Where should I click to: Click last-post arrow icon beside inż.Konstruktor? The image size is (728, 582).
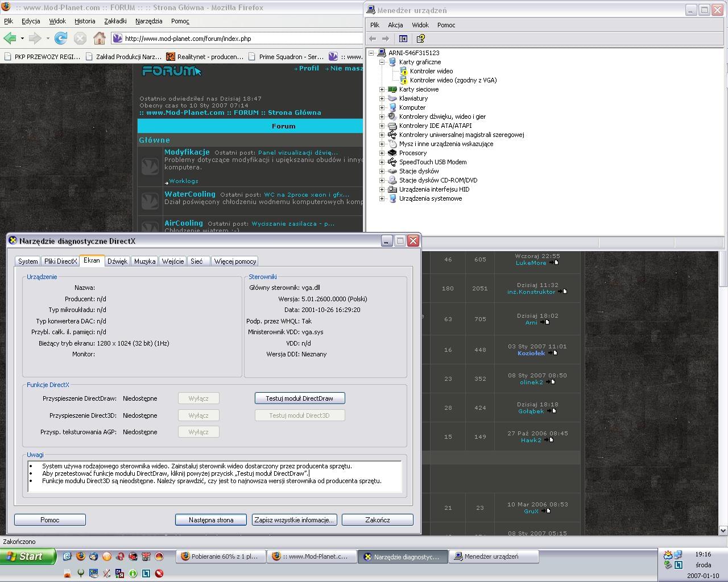point(562,292)
